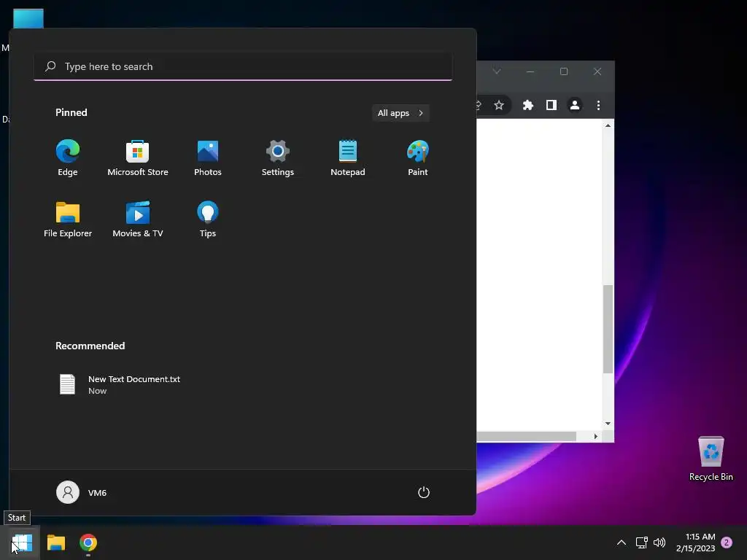
Task: Click Chrome tab search chevron
Action: click(x=497, y=71)
